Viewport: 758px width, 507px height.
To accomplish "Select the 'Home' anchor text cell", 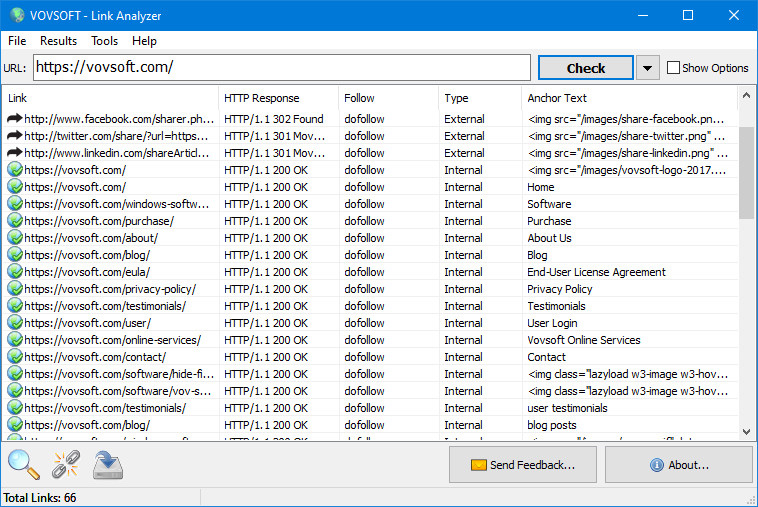I will click(540, 187).
